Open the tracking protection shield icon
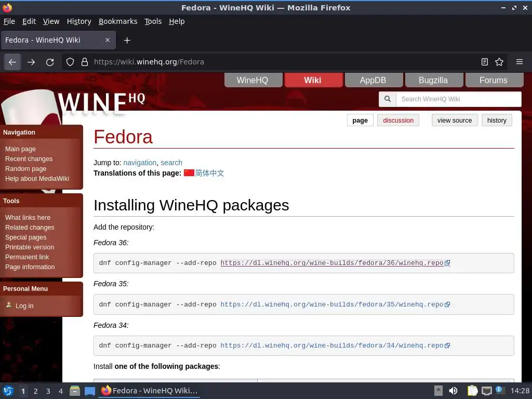Screen dimensions: 532x399 [70, 62]
